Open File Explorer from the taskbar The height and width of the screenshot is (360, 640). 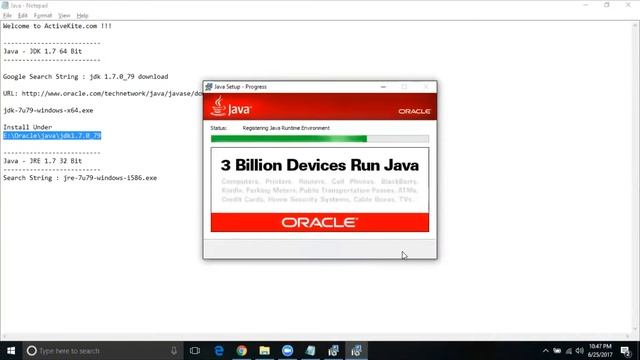[x=264, y=351]
